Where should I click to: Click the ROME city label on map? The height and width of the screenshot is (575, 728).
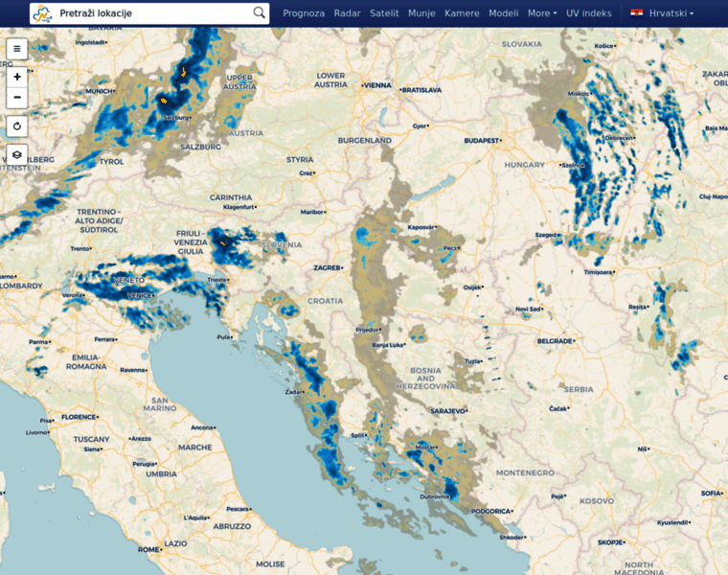point(148,550)
